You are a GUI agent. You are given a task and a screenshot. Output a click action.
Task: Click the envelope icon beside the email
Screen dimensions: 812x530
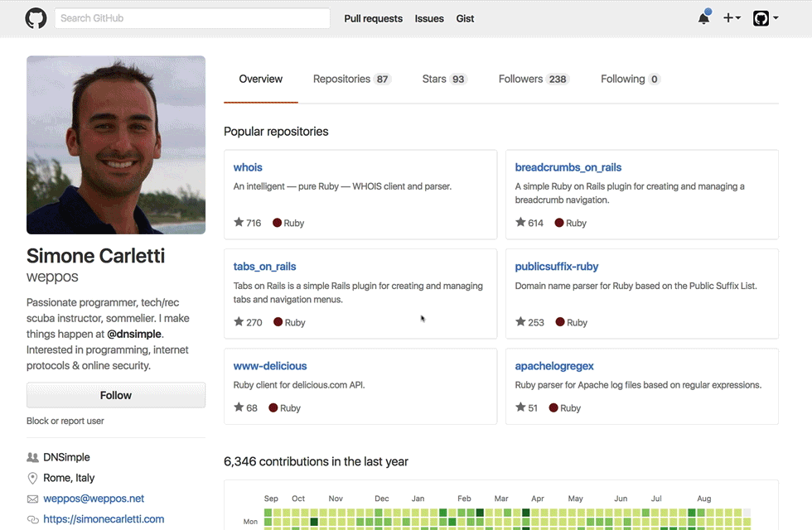(33, 499)
